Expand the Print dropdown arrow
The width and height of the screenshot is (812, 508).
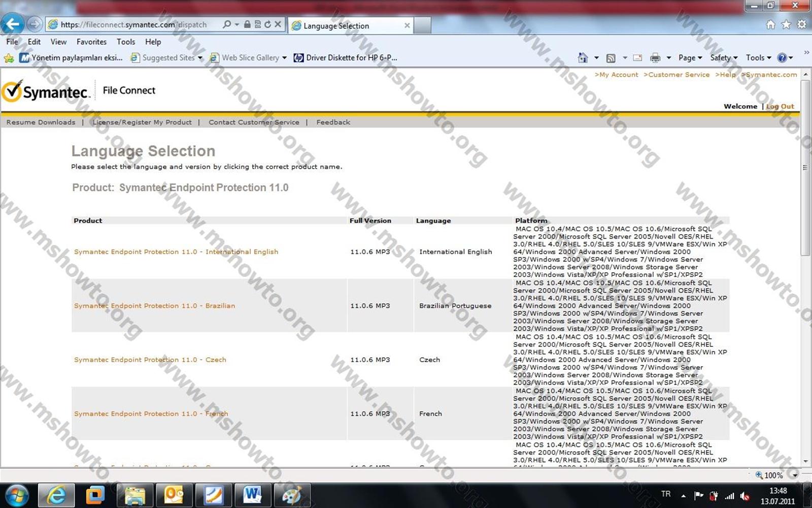click(x=668, y=58)
